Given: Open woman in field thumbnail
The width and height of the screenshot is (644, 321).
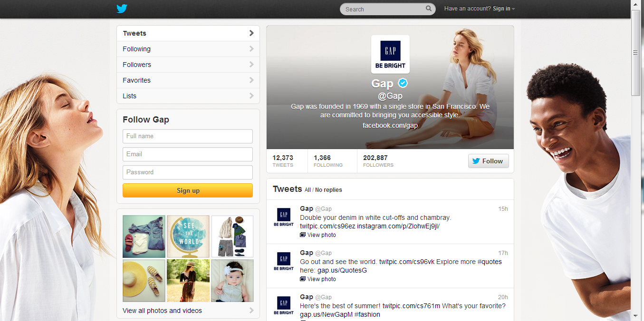Looking at the screenshot, I should point(188,281).
